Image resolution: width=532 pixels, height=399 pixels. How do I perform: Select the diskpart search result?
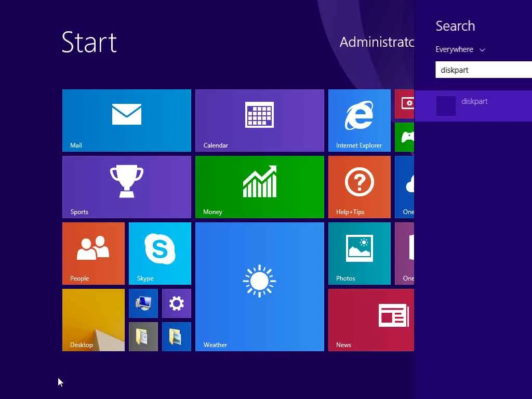(x=473, y=106)
